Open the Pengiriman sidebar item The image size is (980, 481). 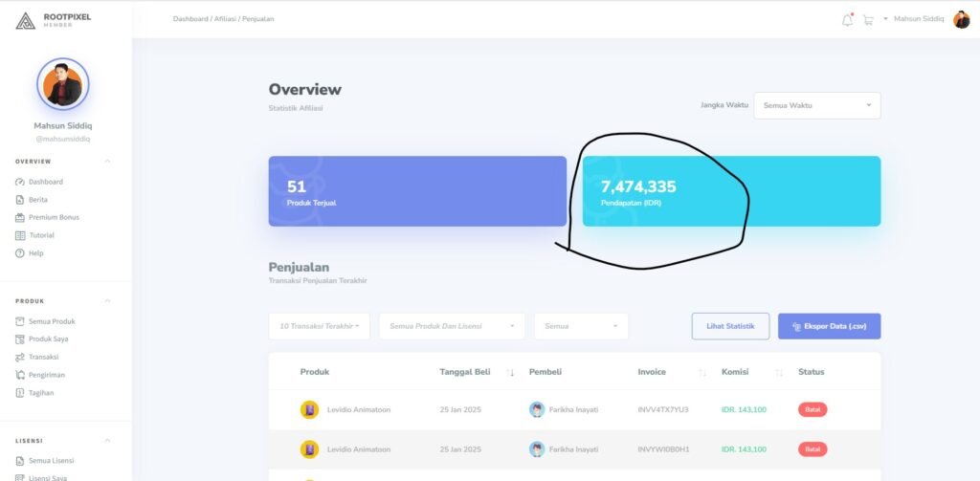coord(46,375)
